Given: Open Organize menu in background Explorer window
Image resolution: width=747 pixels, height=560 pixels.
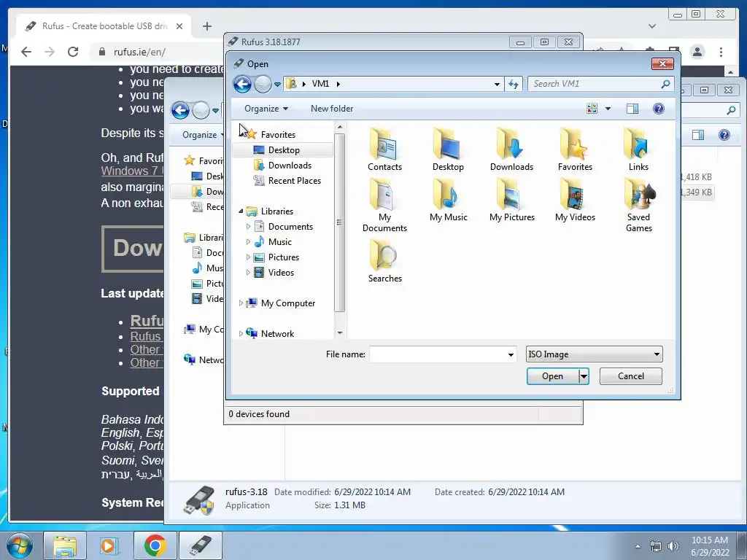Looking at the screenshot, I should (203, 135).
